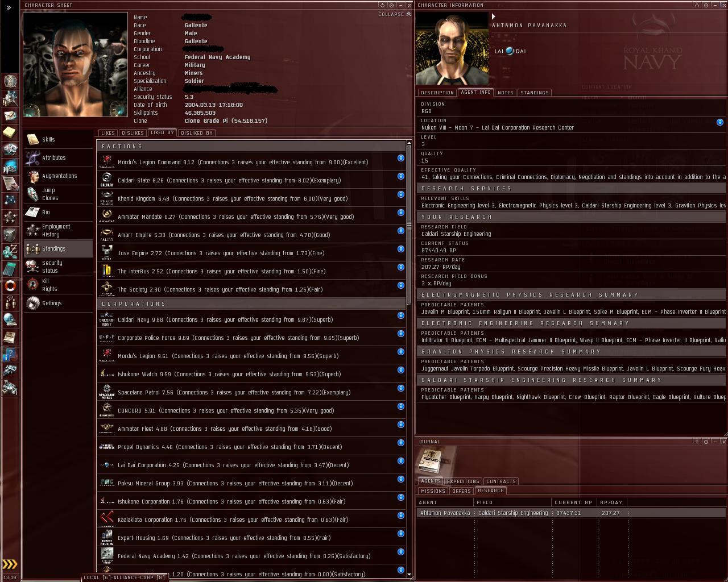Open People & Places magnifier icon
This screenshot has height=582, width=728.
pos(10,98)
